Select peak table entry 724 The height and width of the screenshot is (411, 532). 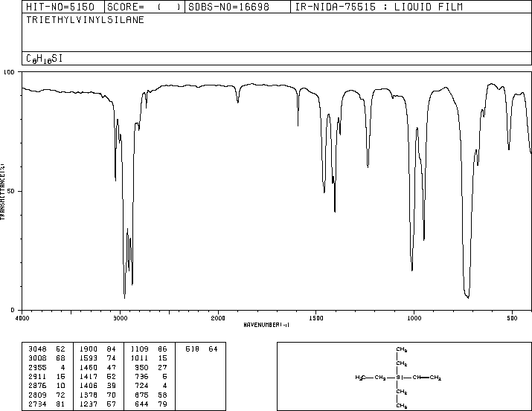(x=141, y=386)
